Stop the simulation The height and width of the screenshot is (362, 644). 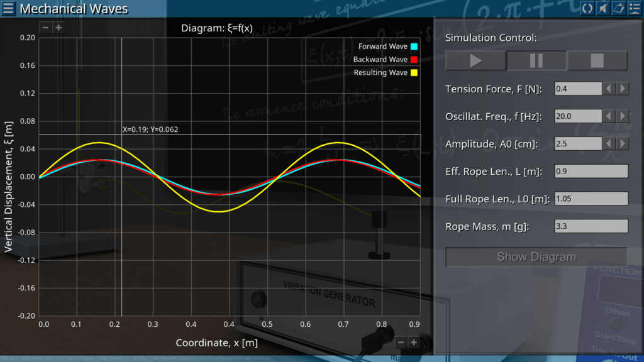pos(597,61)
